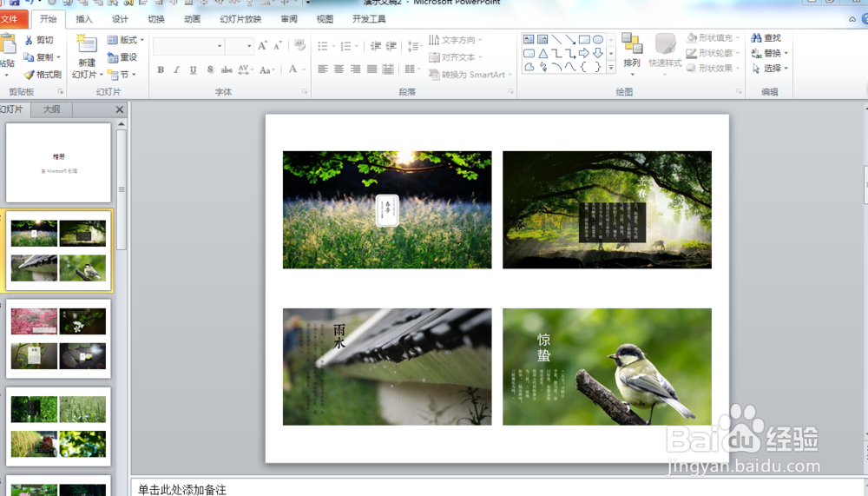Expand the shapes gallery More arrow
868x496 pixels.
click(x=611, y=68)
